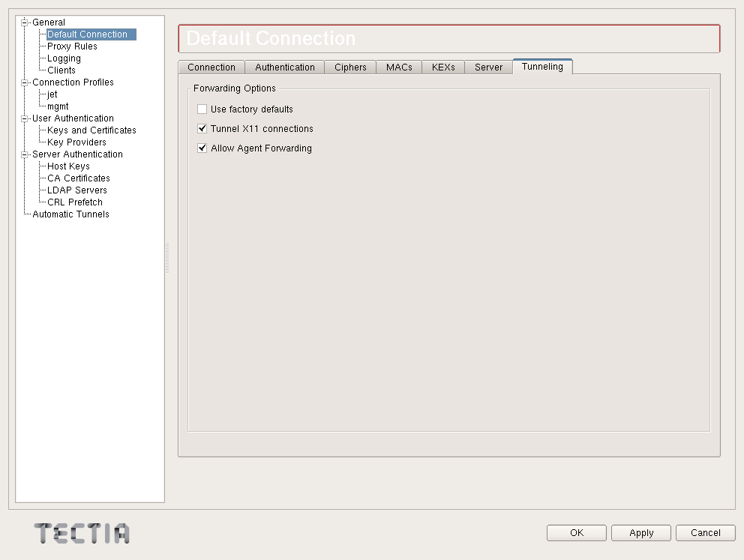Switch to the Connection tab
Image resolution: width=744 pixels, height=560 pixels.
[x=211, y=67]
